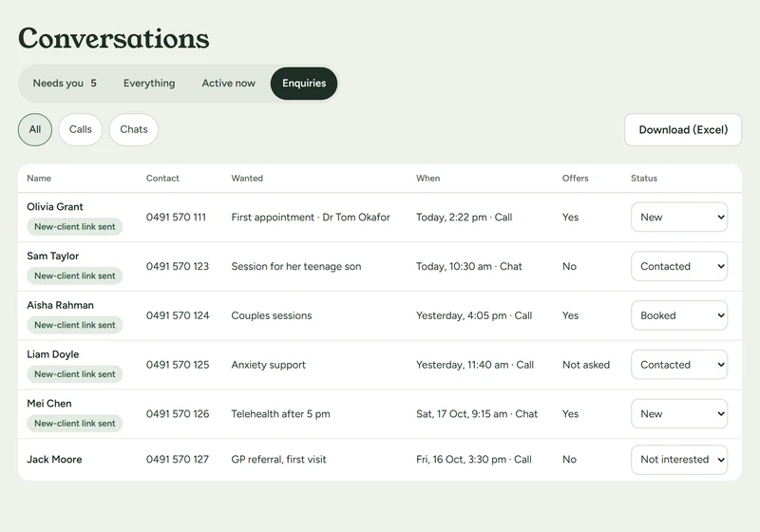Screen dimensions: 760x532
Task: Click the name Olivia Grant
Action: click(55, 207)
